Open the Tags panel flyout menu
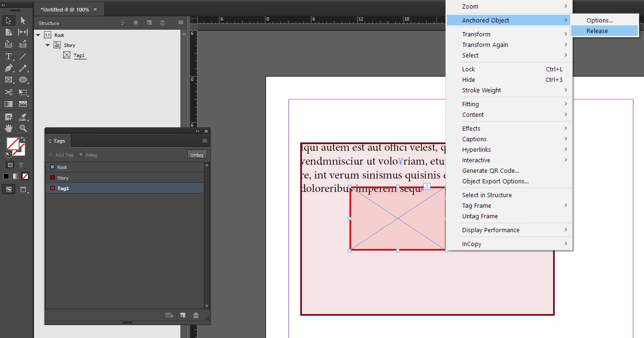644x338 pixels. point(205,141)
